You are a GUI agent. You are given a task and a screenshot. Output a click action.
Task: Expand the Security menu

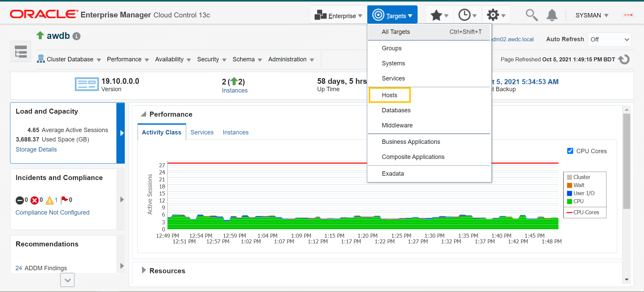coord(212,59)
